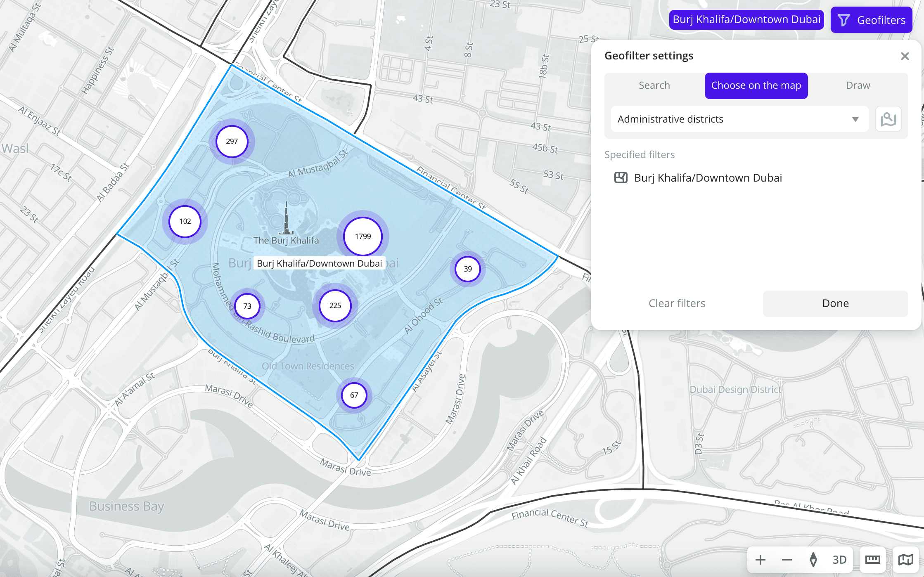
Task: Click the compass north orientation icon
Action: click(813, 560)
